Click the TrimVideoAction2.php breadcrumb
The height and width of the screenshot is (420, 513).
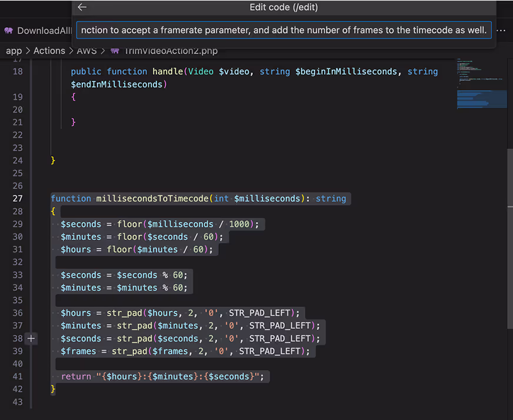click(x=171, y=51)
